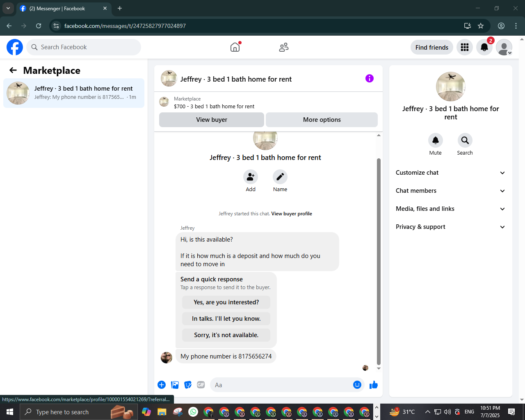This screenshot has width=525, height=420.
Task: Click the chat scrollbar up arrow
Action: (x=379, y=135)
